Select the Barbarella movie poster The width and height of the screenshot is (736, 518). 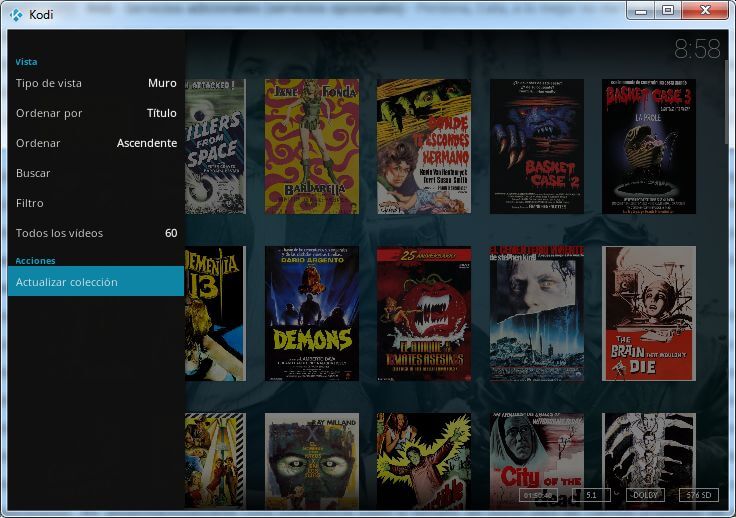tap(311, 146)
